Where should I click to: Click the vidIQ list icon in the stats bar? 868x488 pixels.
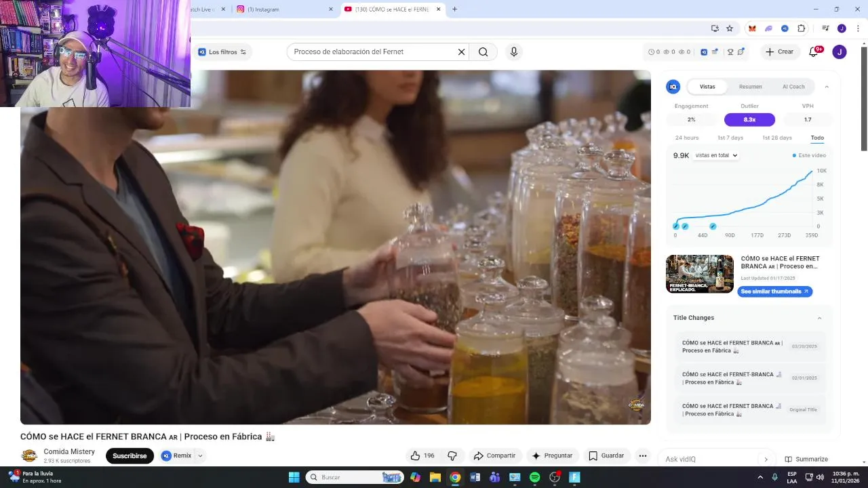click(x=715, y=52)
